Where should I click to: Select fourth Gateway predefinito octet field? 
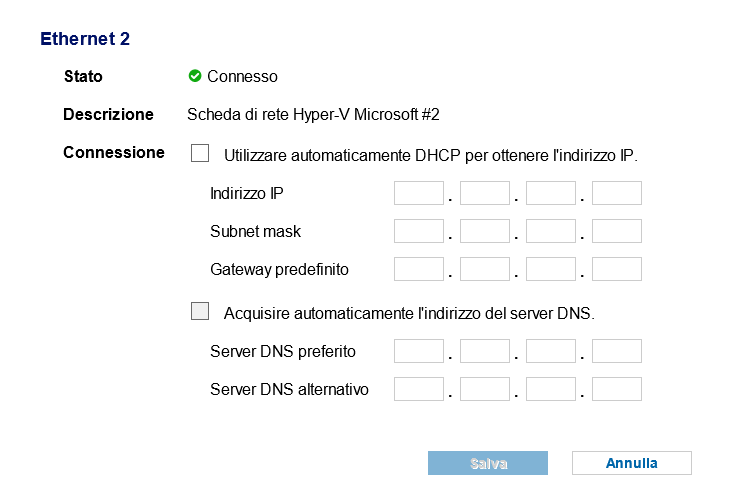pyautogui.click(x=617, y=269)
